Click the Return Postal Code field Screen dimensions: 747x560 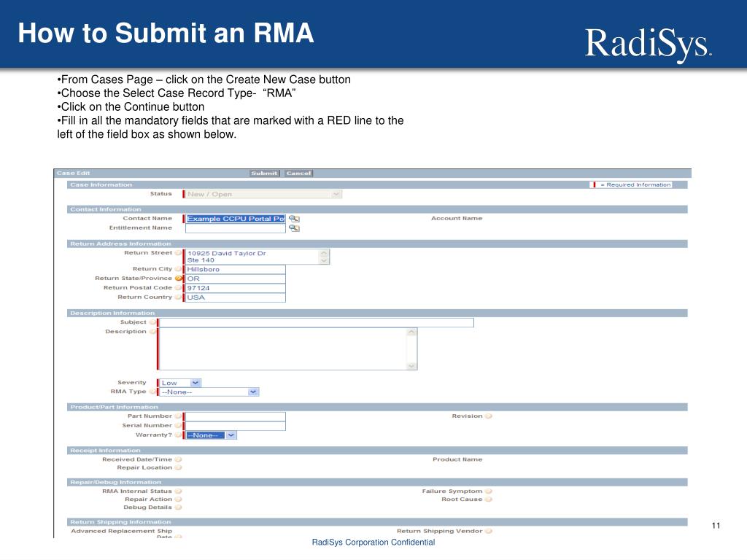point(236,288)
